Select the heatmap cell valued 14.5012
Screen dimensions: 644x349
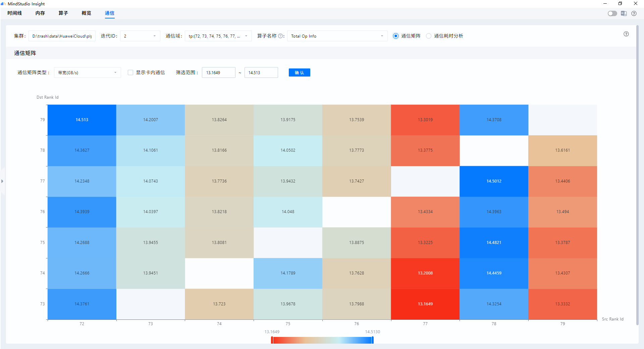[x=494, y=181]
